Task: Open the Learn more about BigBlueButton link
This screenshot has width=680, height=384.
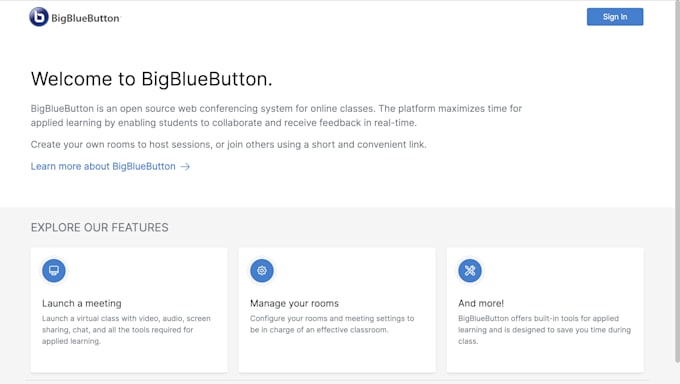Action: point(110,166)
